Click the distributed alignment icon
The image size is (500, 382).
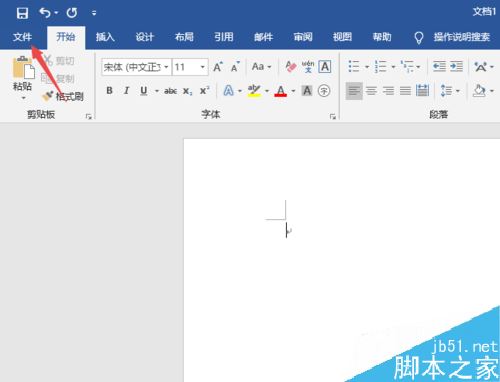[x=422, y=91]
